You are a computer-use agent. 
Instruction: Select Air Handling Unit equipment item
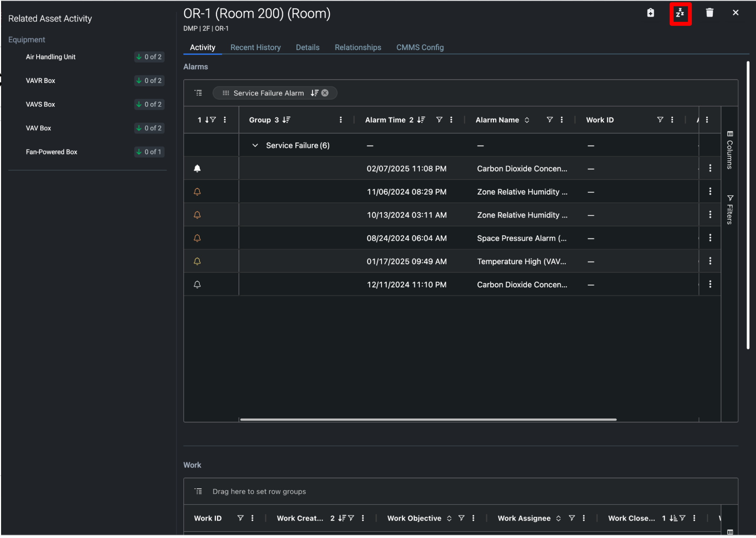point(50,57)
